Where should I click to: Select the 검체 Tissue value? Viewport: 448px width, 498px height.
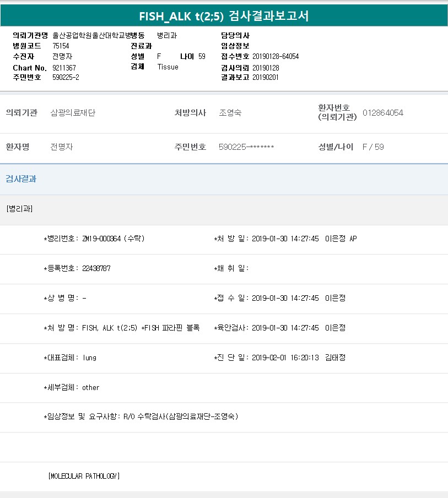pos(168,67)
